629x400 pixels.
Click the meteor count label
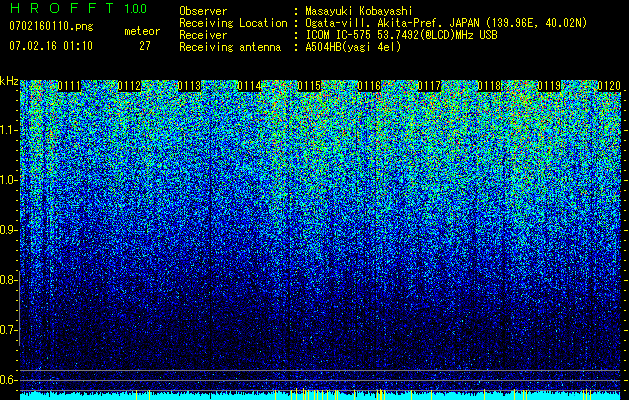(142, 31)
